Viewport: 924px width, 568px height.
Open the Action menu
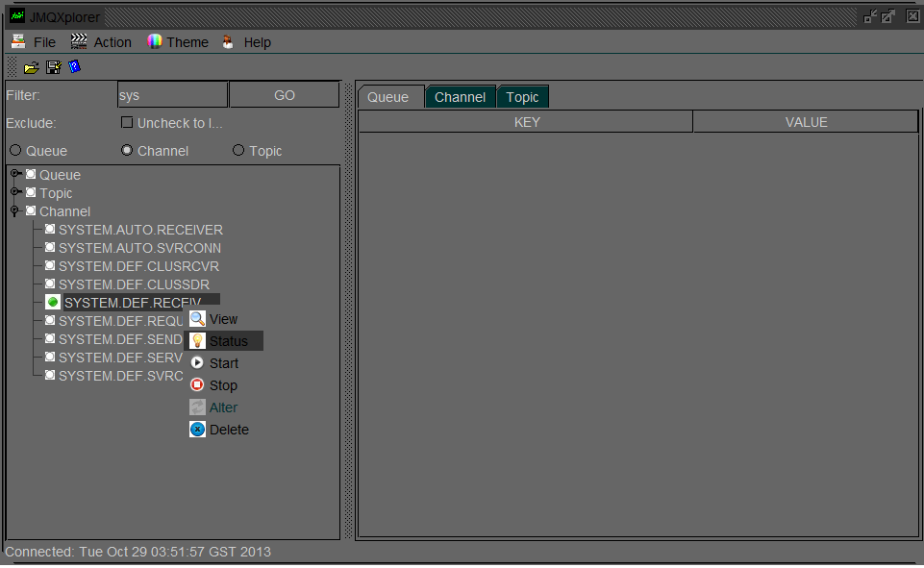click(112, 41)
